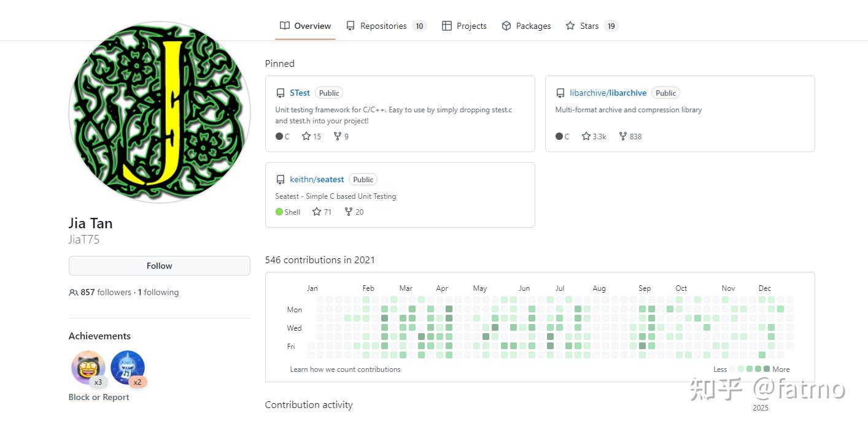
Task: Click the Starstruck achievement badge
Action: pyautogui.click(x=88, y=368)
